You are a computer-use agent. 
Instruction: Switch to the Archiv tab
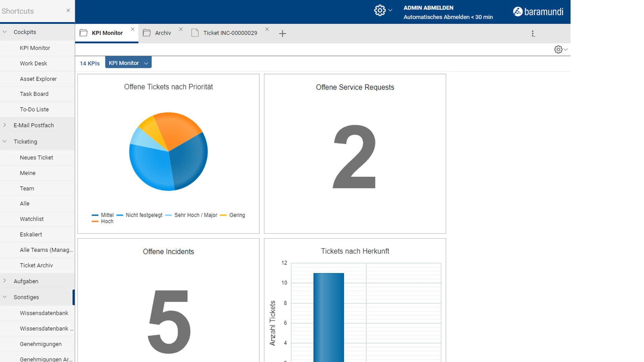163,33
